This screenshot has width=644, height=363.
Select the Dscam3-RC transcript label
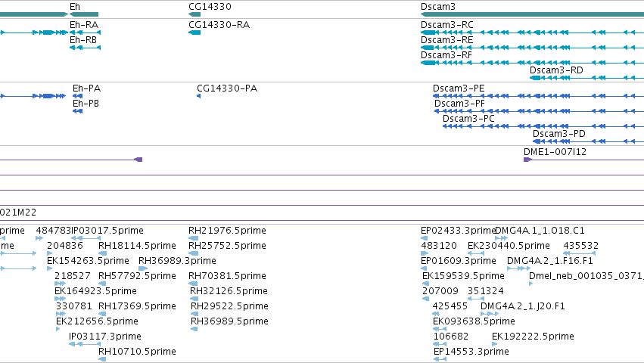coord(446,25)
